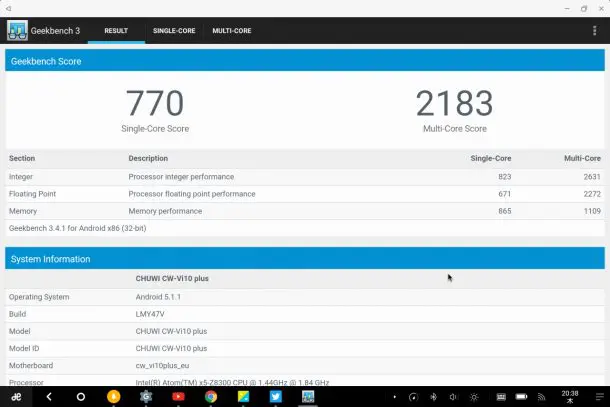Select Geekbench icon in taskbar
This screenshot has width=610, height=407.
[308, 396]
